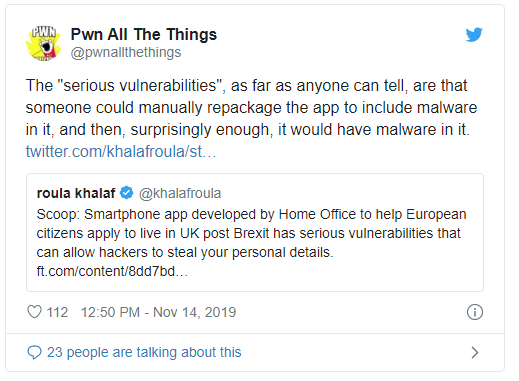The height and width of the screenshot is (381, 519).
Task: Click the 112 likes count
Action: click(x=57, y=312)
